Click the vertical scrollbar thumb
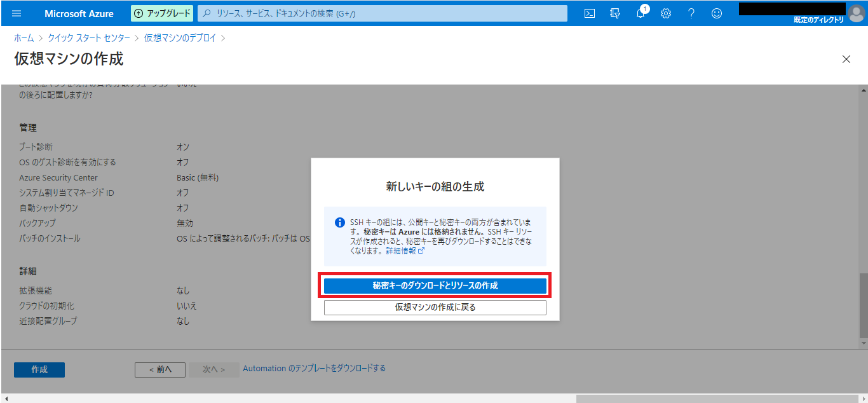This screenshot has width=868, height=403. [863, 307]
